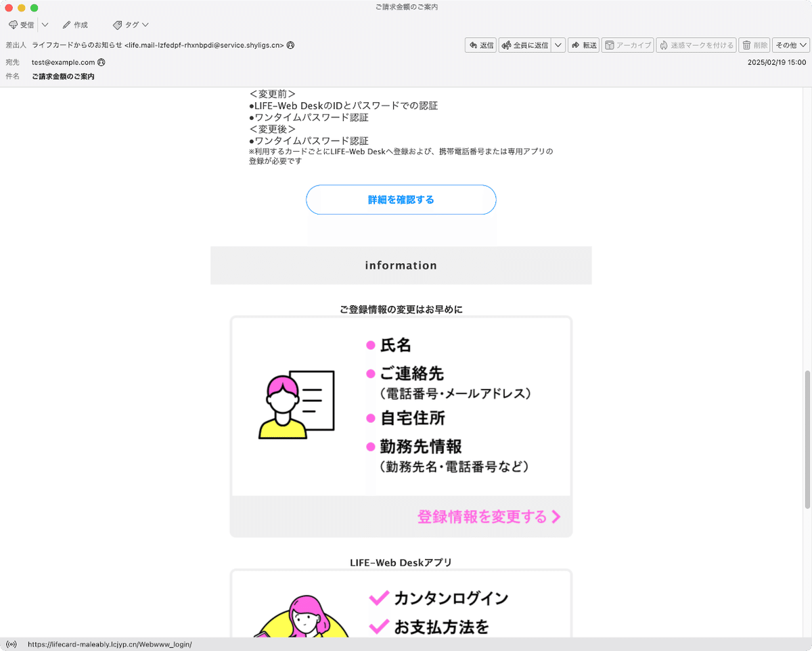Click the ご登録情報の変更はお早めに heading

pyautogui.click(x=401, y=309)
